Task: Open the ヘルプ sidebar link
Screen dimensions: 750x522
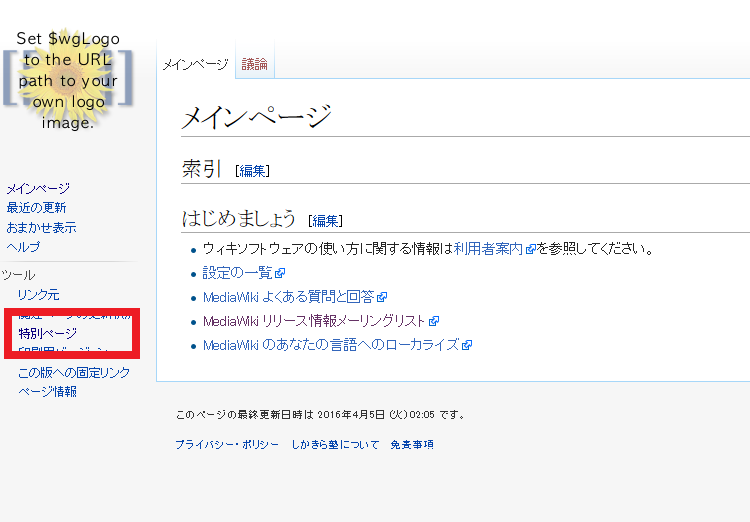Action: point(23,247)
